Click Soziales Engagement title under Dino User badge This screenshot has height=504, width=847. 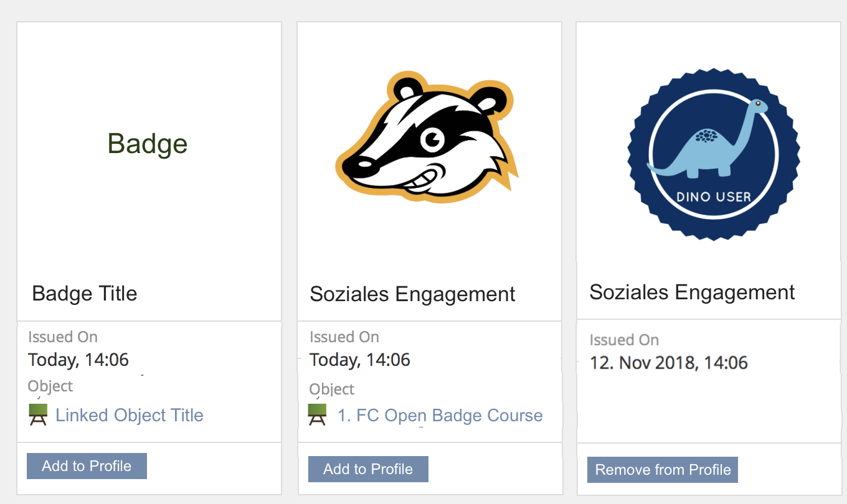(x=692, y=292)
